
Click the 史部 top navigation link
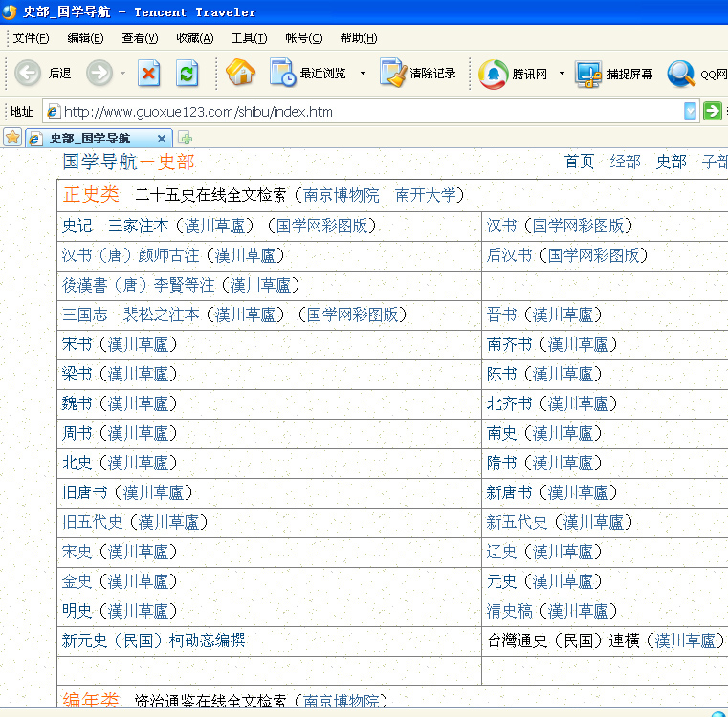pos(671,162)
